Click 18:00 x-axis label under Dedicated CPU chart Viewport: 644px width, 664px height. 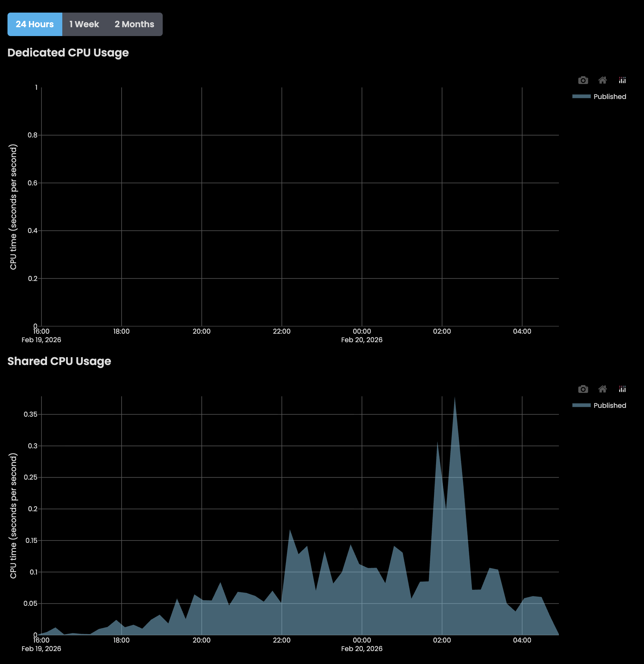[x=121, y=331]
